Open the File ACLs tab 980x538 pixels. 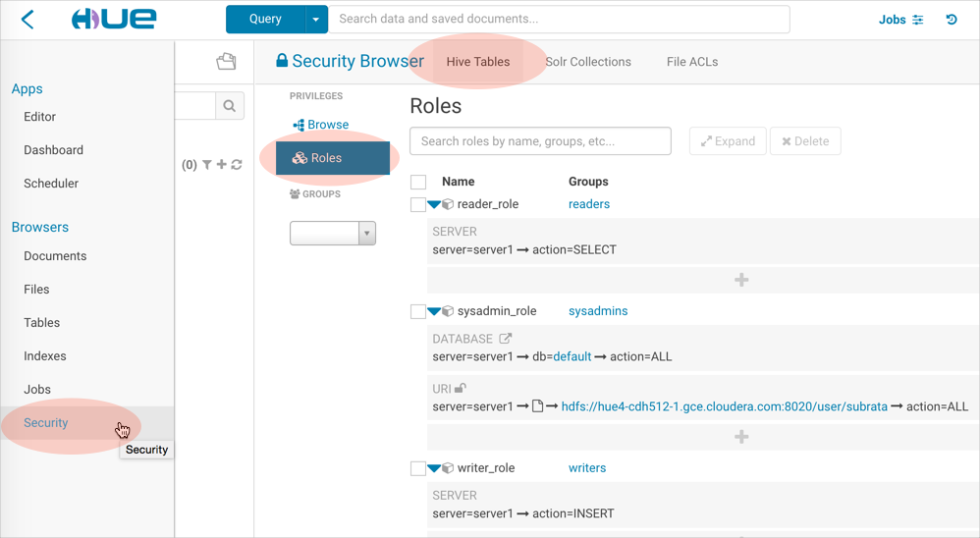(x=692, y=62)
